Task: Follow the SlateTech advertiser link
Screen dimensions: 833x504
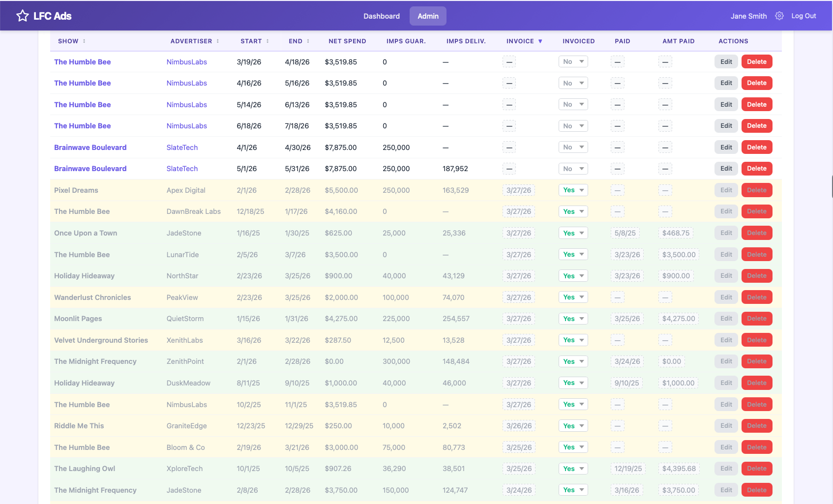Action: 182,147
